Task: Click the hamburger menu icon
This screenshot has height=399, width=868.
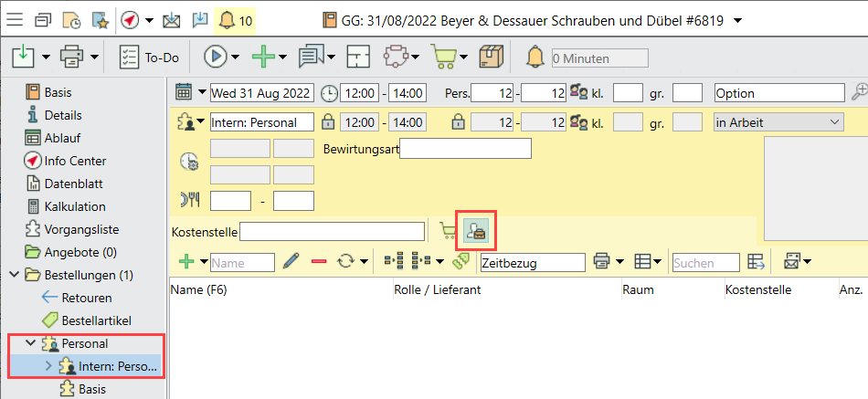Action: [16, 19]
